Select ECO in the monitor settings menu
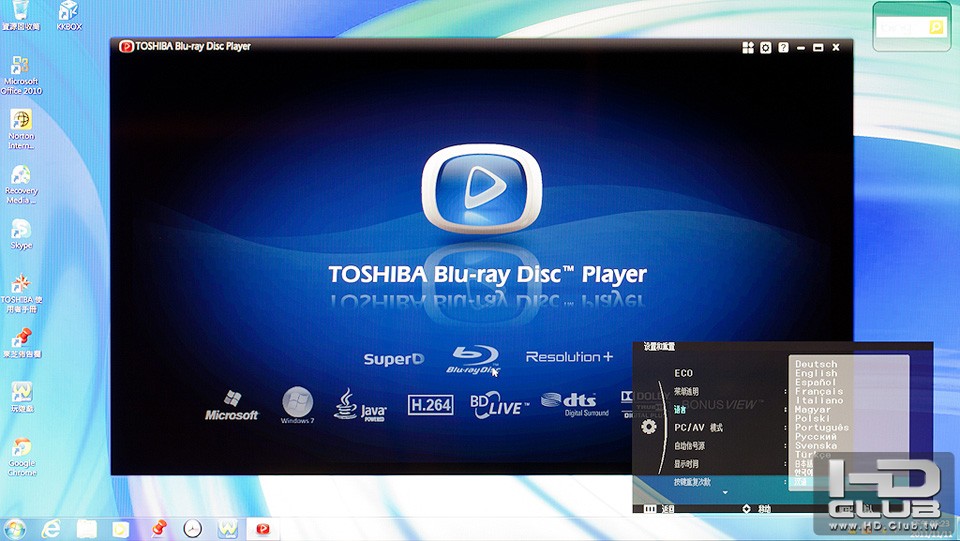This screenshot has width=960, height=541. (x=683, y=373)
